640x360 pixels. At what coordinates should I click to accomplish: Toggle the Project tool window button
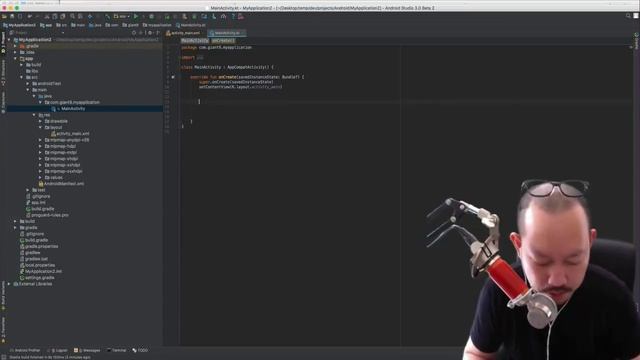coord(3,42)
